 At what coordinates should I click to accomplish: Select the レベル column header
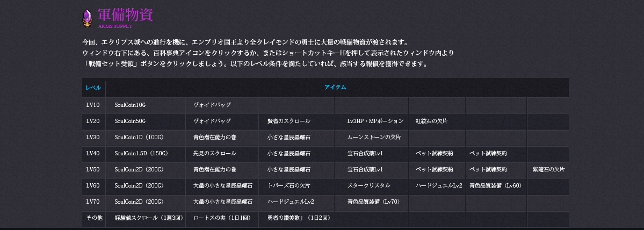[x=93, y=88]
